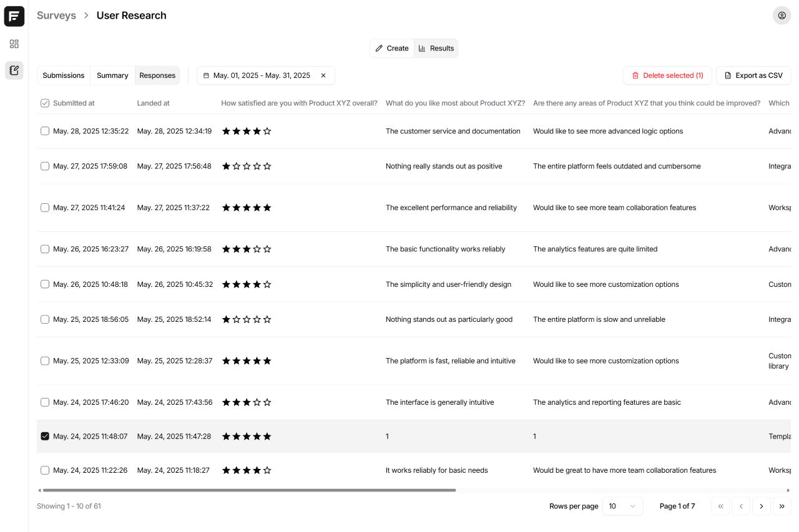Click the calendar icon in date filter

pos(207,75)
